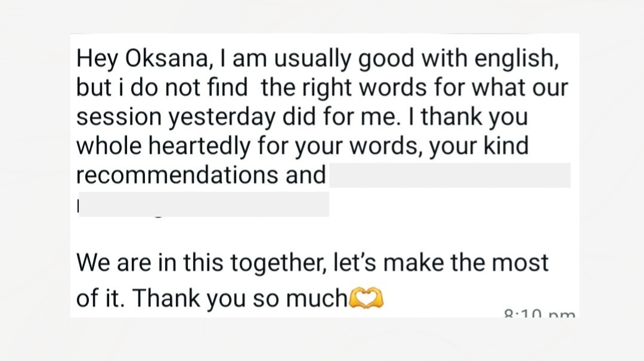Click the 8:10 pm message timestamp
The height and width of the screenshot is (361, 644).
539,313
